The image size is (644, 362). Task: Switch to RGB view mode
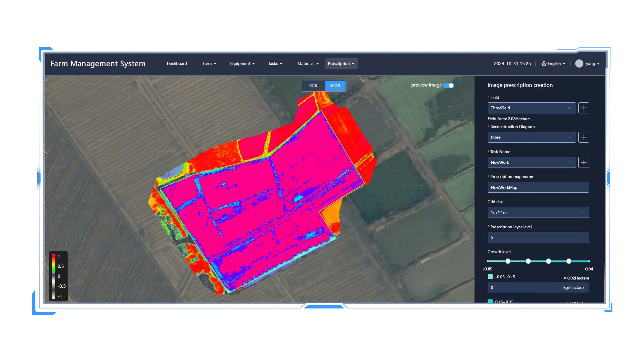(x=313, y=86)
